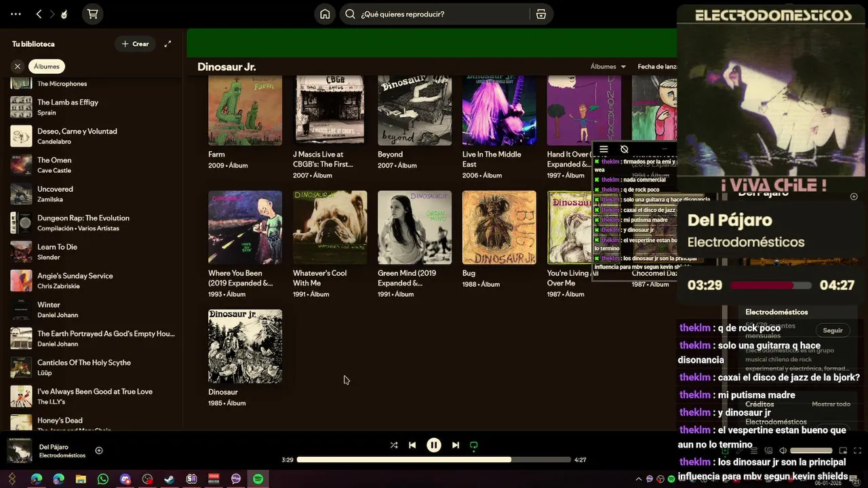The image size is (868, 488).
Task: Click the Bug album title
Action: 469,273
